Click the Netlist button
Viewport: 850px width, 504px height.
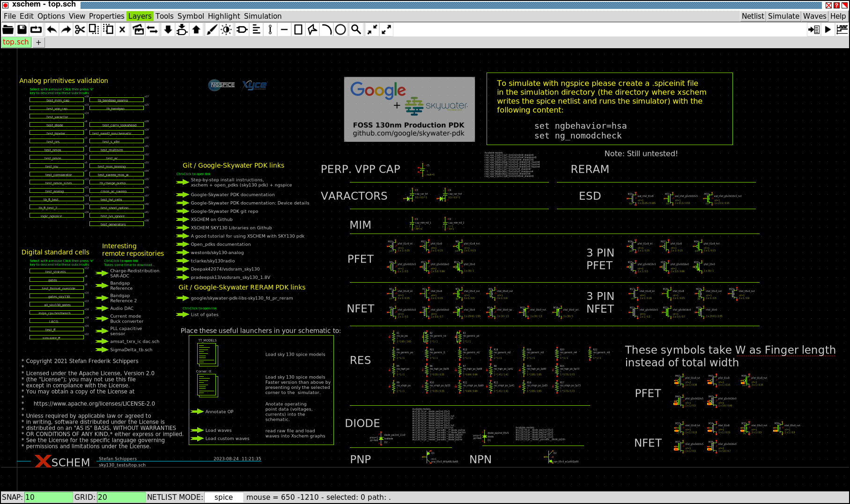tap(753, 16)
